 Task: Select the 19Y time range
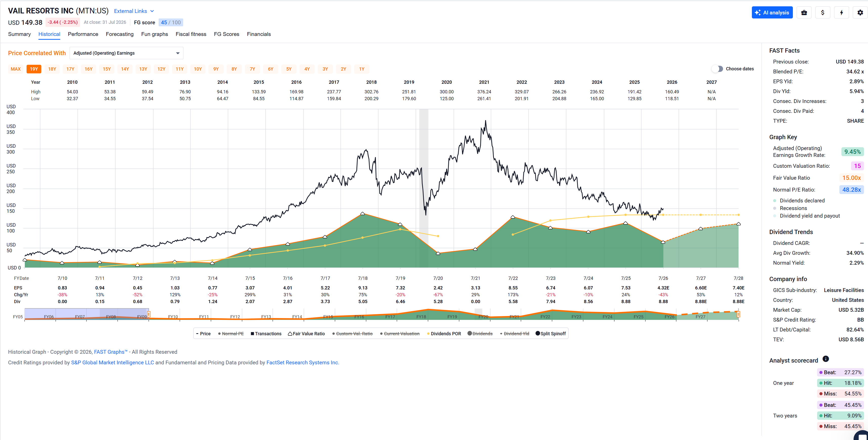34,69
